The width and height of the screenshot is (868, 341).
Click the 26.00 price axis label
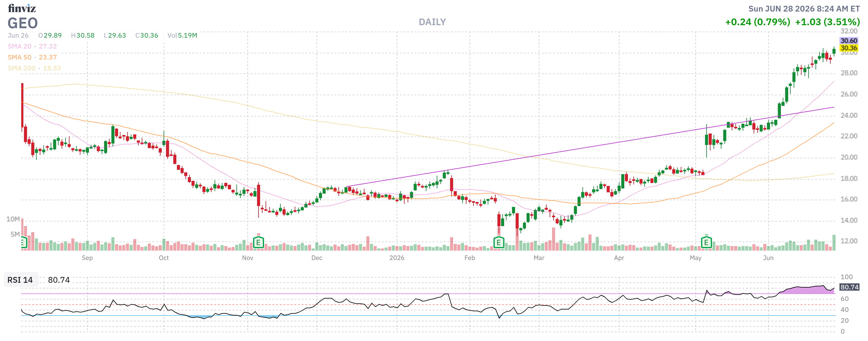coord(849,94)
